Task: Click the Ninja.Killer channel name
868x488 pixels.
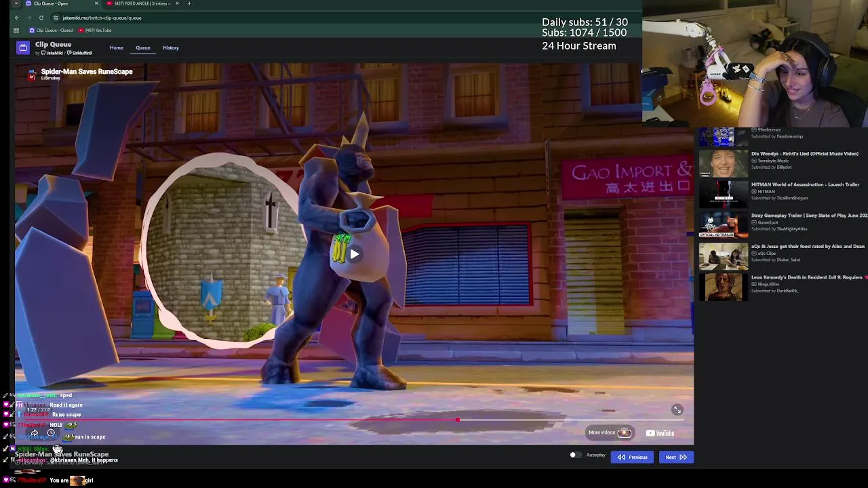Action: click(768, 284)
